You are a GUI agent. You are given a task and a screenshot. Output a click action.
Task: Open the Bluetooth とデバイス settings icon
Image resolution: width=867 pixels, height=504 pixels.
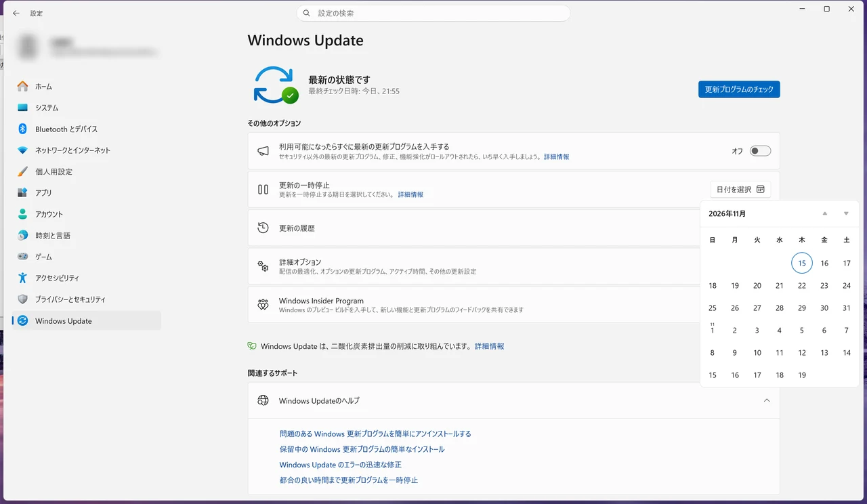22,129
